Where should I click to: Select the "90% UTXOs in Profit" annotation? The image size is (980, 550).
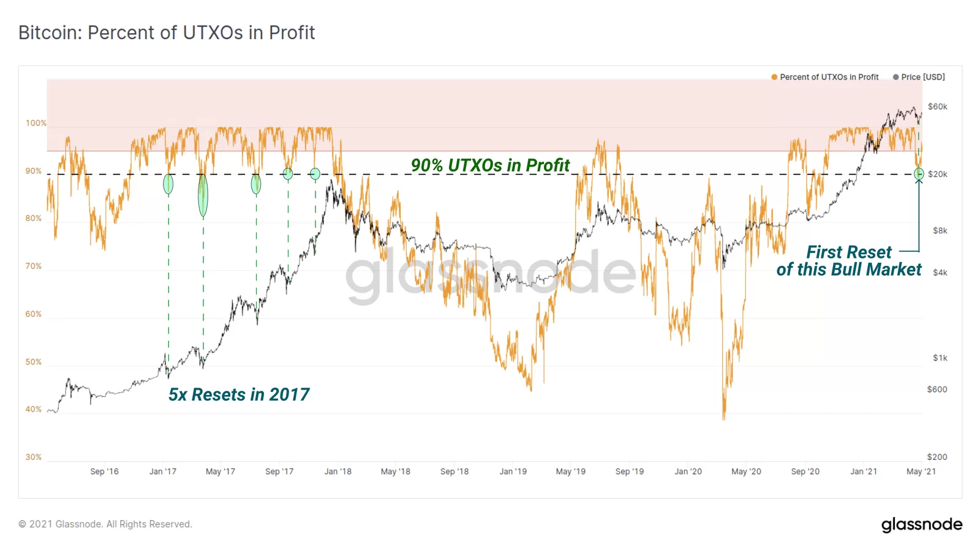[x=490, y=165]
